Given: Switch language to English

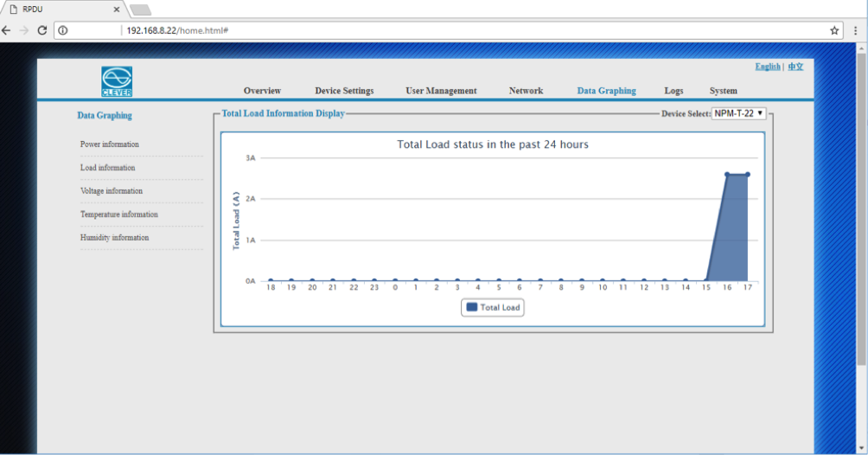Looking at the screenshot, I should [x=767, y=67].
